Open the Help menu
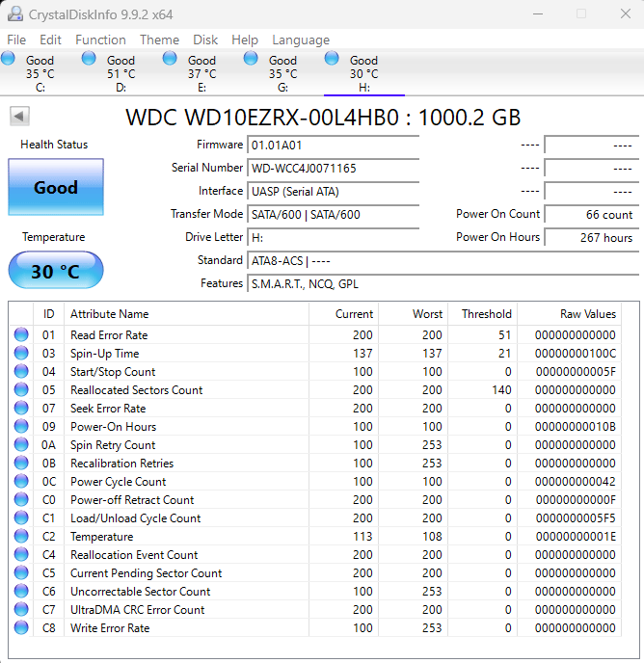Viewport: 644px width, 663px height. click(245, 40)
